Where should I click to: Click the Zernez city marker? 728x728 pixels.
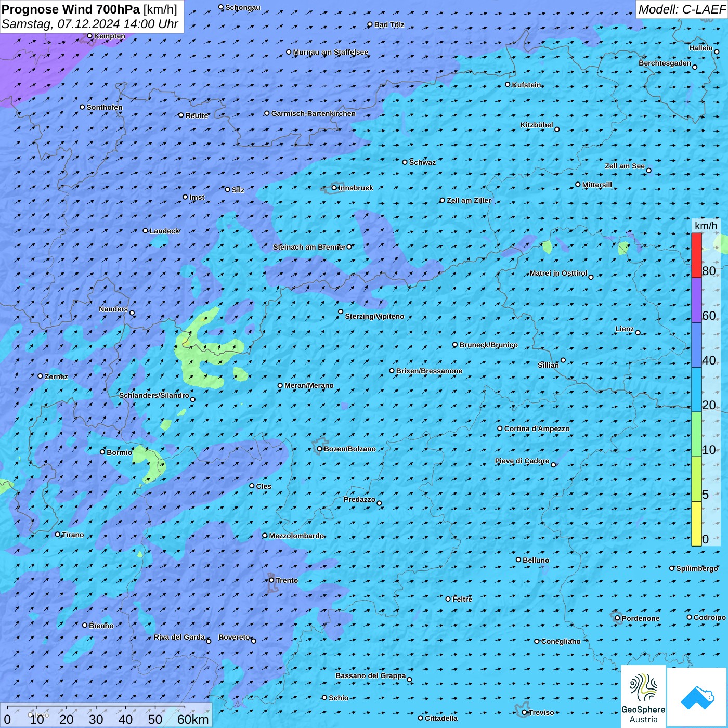41,376
